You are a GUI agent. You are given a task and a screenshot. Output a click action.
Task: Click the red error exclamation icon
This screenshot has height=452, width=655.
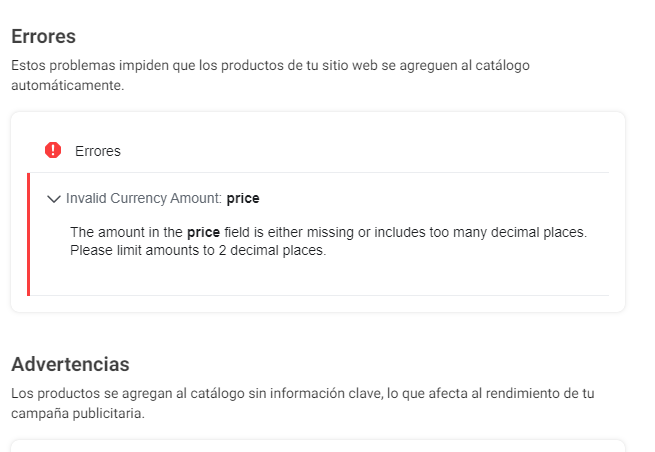[53, 151]
